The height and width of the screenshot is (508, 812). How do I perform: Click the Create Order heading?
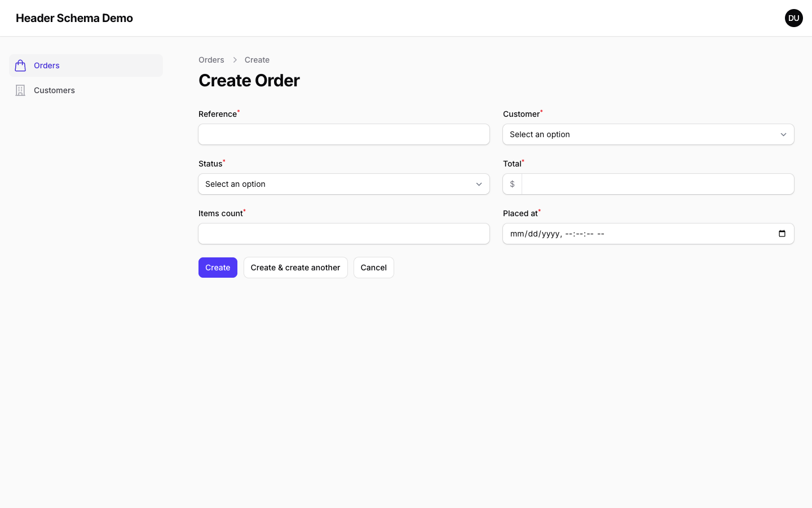249,81
